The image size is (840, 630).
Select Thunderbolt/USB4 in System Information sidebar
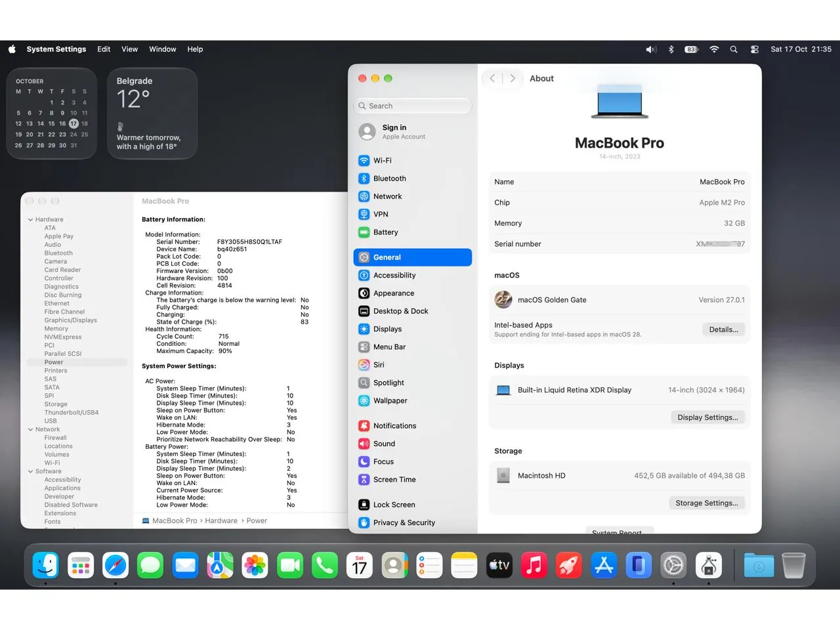tap(72, 413)
